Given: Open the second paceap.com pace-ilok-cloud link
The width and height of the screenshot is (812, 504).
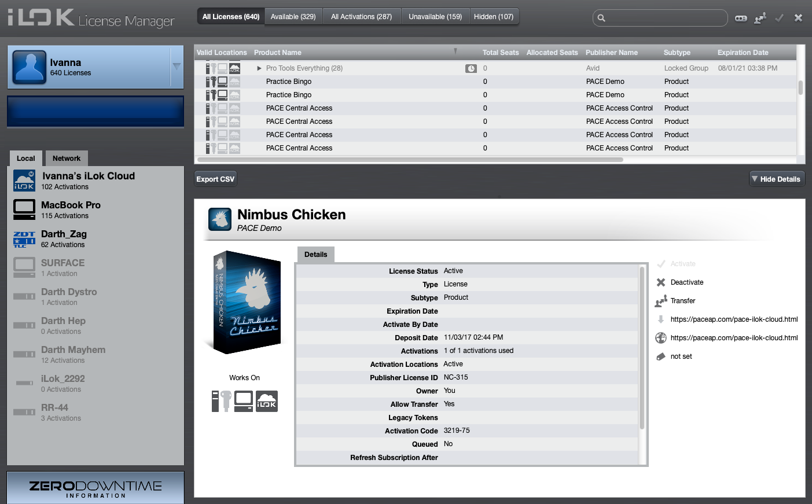Looking at the screenshot, I should [x=734, y=338].
